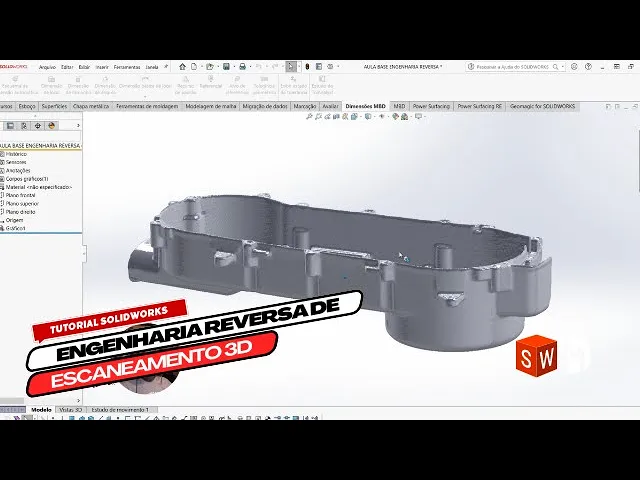Switch to Modelagem de malha tab

pos(211,106)
